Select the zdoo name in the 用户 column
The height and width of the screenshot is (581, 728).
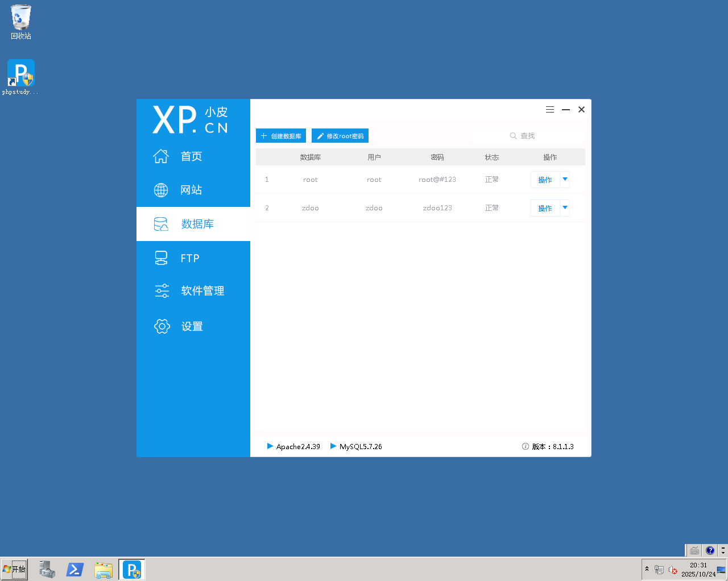click(374, 208)
